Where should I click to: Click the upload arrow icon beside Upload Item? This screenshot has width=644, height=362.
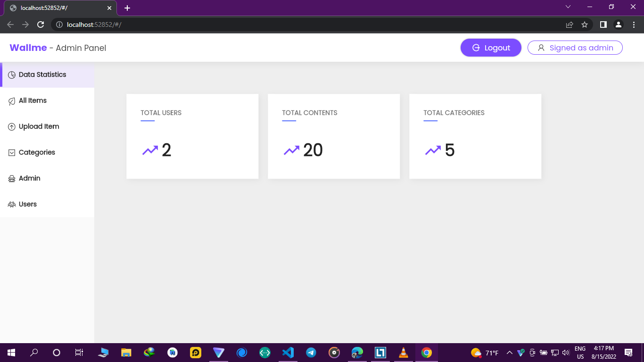[x=12, y=127]
